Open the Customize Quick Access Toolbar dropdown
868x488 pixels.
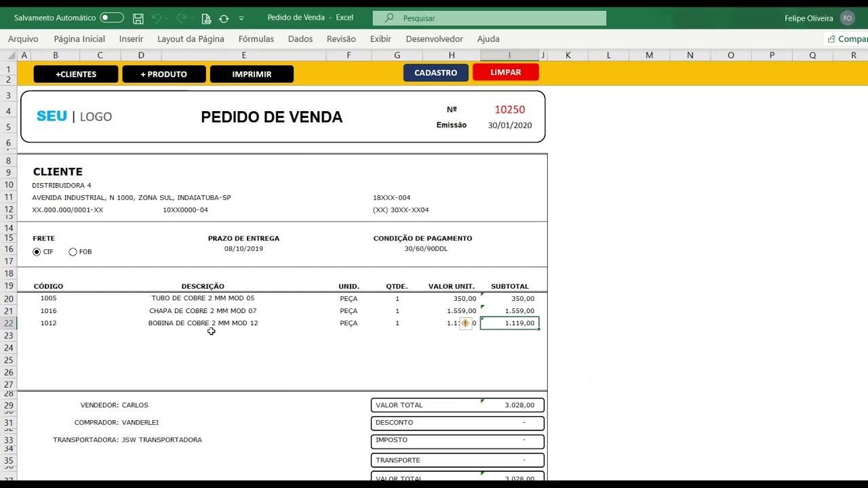pyautogui.click(x=241, y=18)
